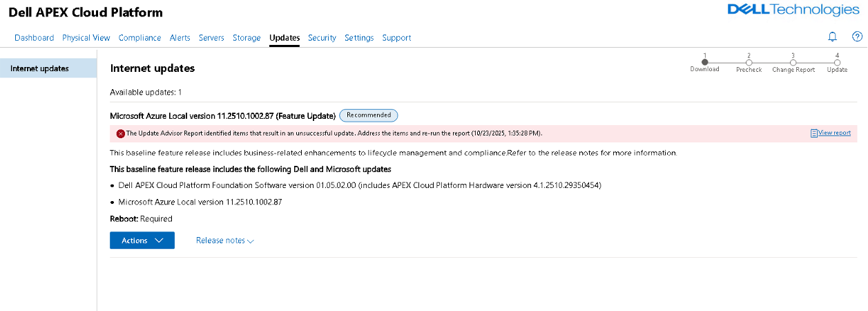Open the Storage tab

click(x=247, y=38)
